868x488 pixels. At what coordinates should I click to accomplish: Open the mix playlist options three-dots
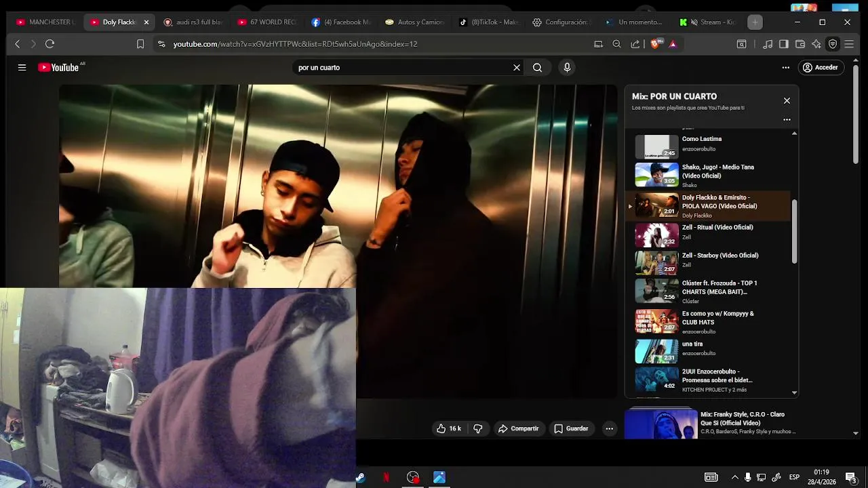tap(787, 119)
